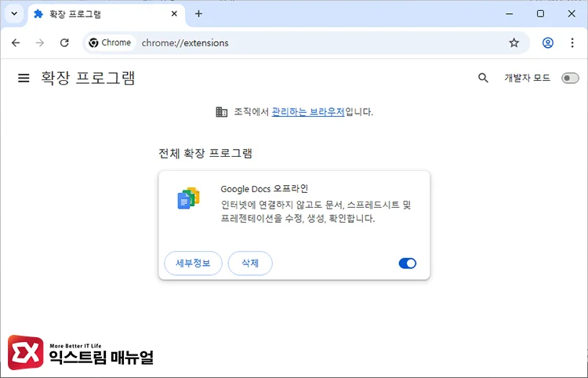This screenshot has width=588, height=378.
Task: Go back with the back arrow
Action: tap(16, 43)
